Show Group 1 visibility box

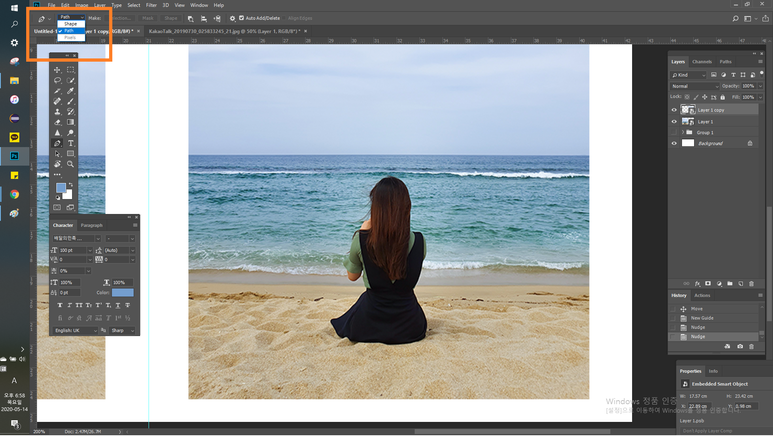pyautogui.click(x=674, y=132)
